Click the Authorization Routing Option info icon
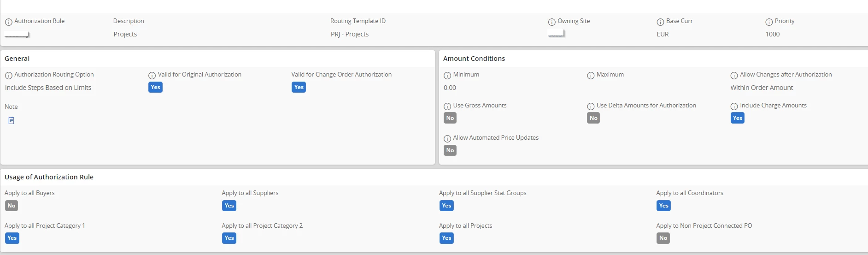Screen dimensions: 868x255 pos(8,76)
